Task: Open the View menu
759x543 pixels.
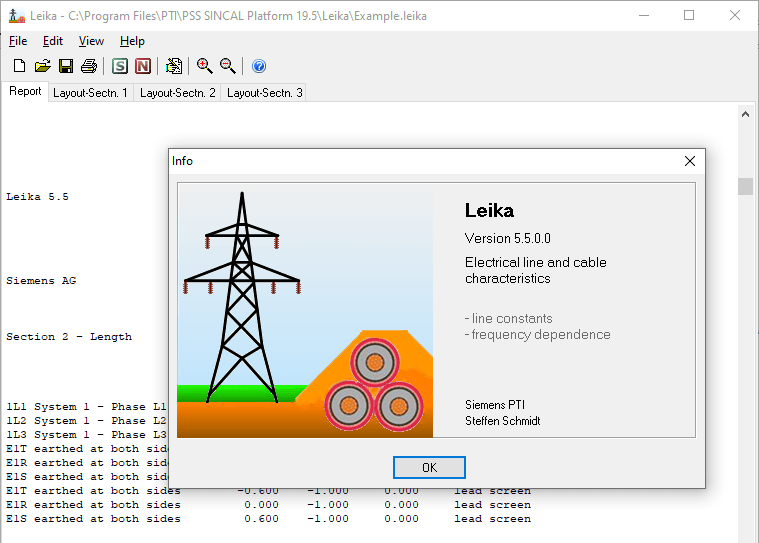Action: (x=91, y=41)
